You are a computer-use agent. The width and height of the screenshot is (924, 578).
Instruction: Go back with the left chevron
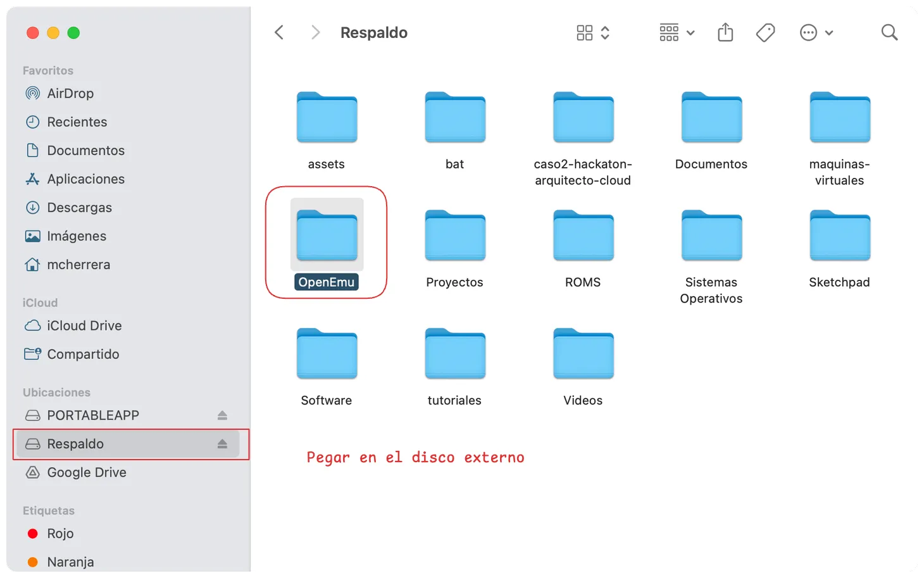pos(279,33)
